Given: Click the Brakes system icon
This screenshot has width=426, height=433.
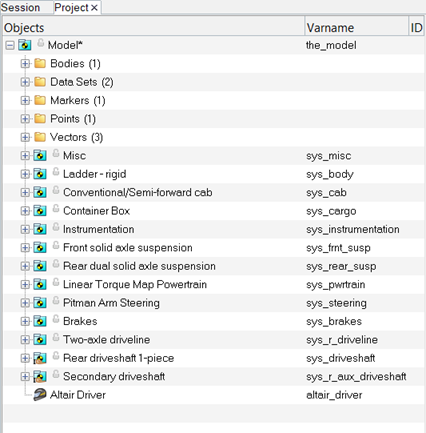Looking at the screenshot, I should tap(40, 321).
